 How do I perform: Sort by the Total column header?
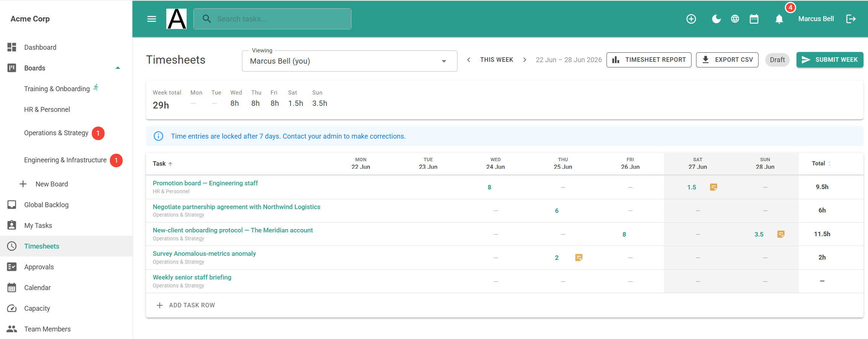coord(822,163)
